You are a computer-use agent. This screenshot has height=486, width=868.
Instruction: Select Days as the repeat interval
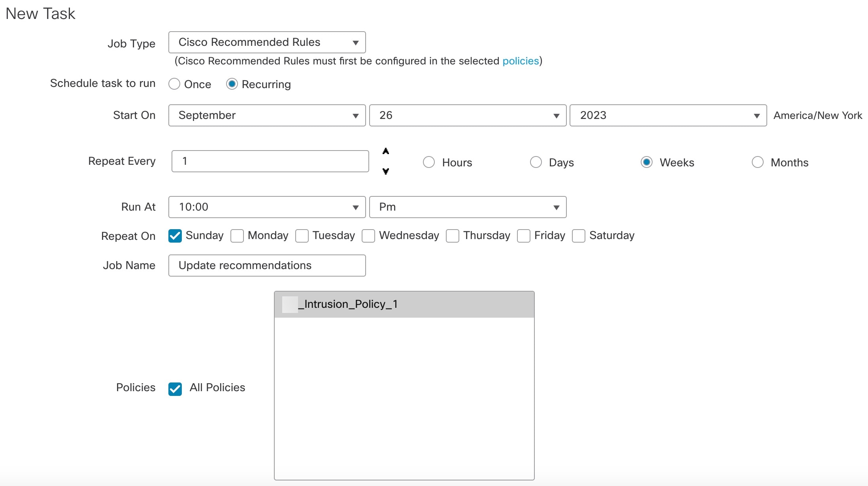pyautogui.click(x=536, y=162)
